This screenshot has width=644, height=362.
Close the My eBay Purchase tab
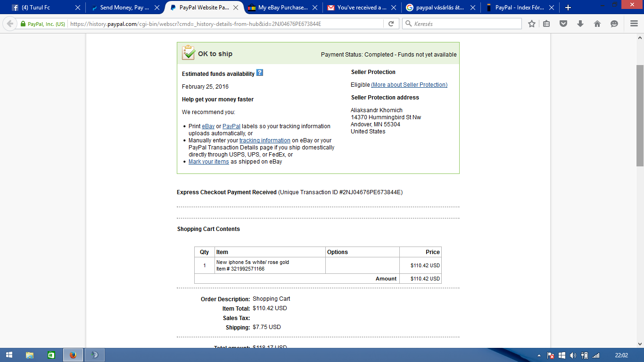click(315, 8)
